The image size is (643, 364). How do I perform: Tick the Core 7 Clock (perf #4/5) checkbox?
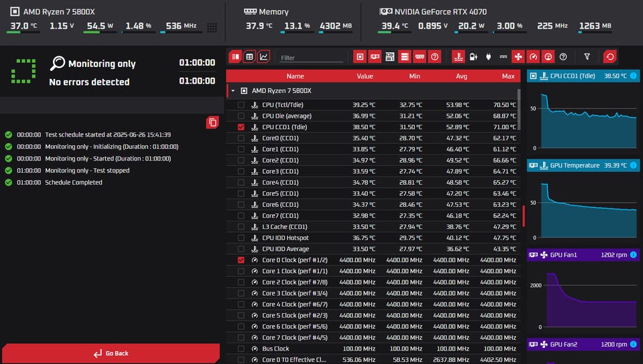click(x=241, y=338)
